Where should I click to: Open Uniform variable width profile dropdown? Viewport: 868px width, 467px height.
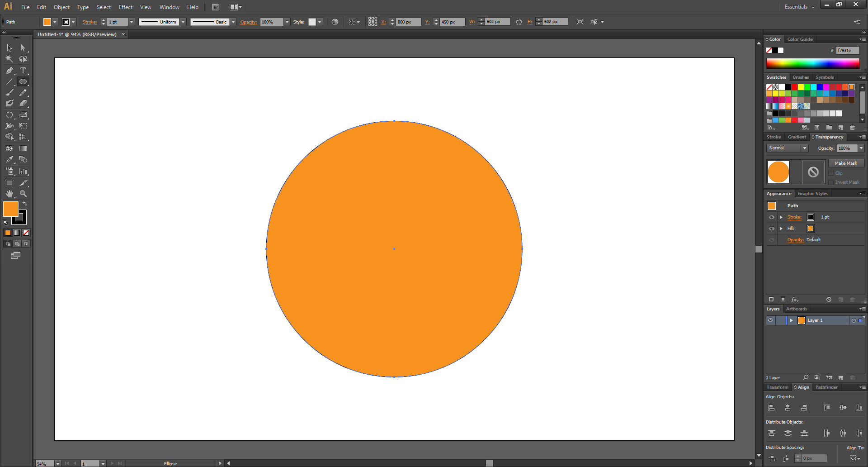click(183, 22)
